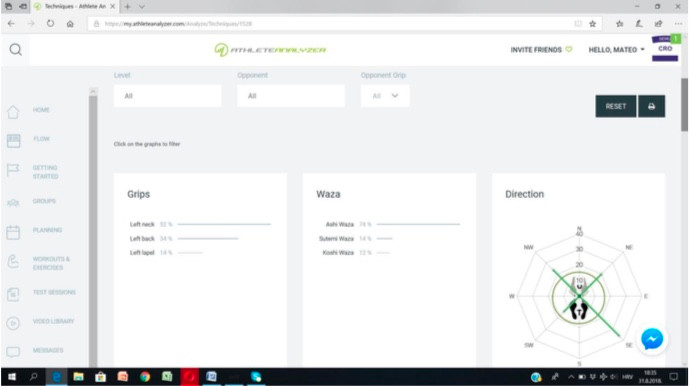Click the Invite Friends link
This screenshot has width=690, height=386.
click(x=541, y=50)
